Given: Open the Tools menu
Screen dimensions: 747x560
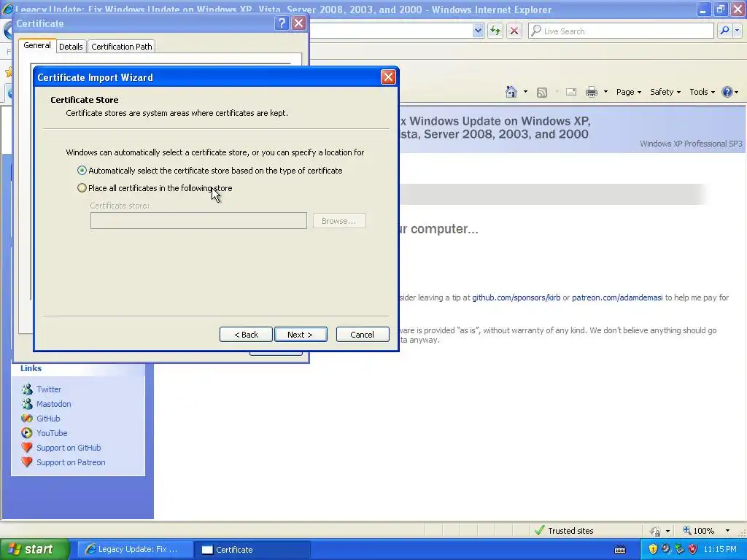Looking at the screenshot, I should (702, 92).
